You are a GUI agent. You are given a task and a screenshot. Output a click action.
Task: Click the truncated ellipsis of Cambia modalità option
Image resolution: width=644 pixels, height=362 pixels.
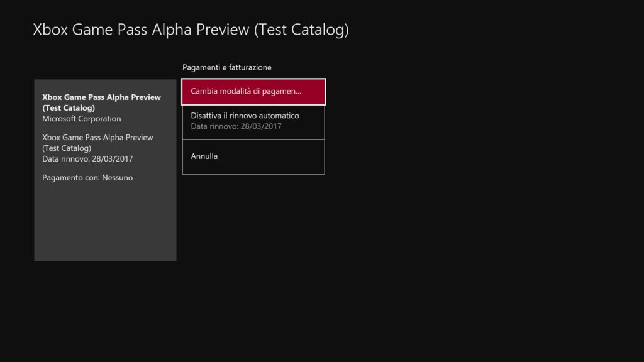298,92
